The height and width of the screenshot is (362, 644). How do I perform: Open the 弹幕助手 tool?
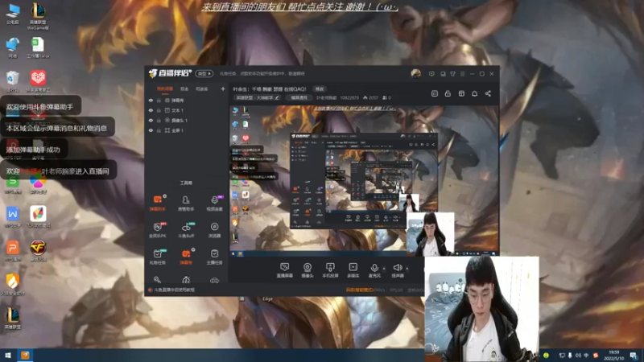point(158,203)
